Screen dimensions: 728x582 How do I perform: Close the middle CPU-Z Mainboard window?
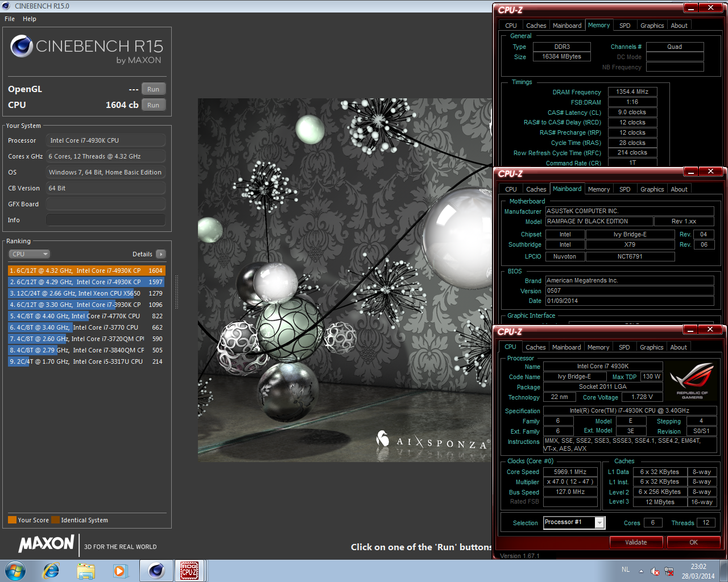pos(710,172)
